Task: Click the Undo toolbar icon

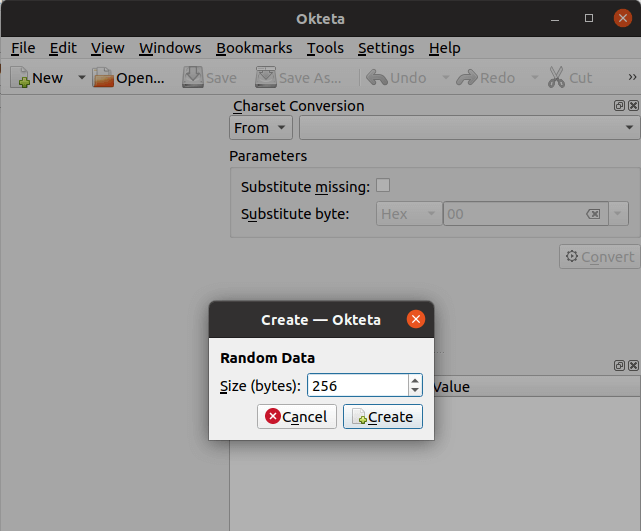Action: click(377, 77)
